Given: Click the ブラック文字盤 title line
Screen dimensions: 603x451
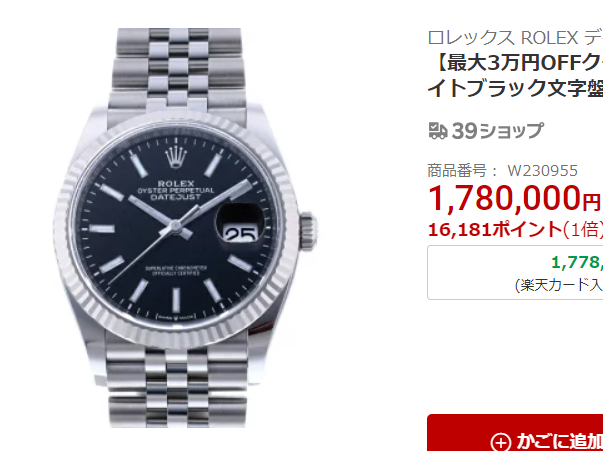Looking at the screenshot, I should (x=515, y=88).
